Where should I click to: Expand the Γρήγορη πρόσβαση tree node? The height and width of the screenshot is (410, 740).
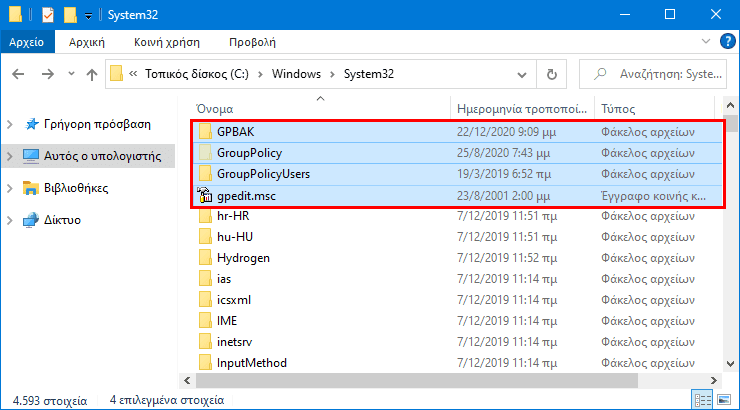9,124
